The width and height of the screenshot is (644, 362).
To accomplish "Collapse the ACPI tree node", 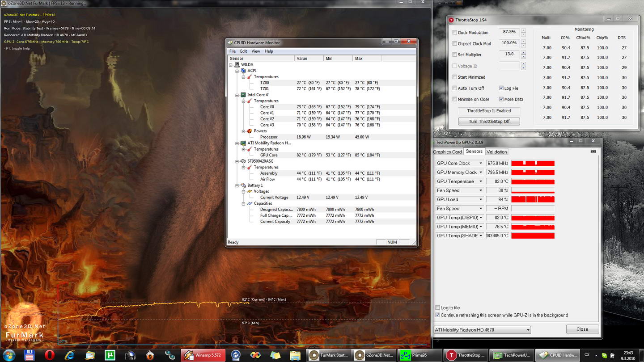I will point(237,71).
